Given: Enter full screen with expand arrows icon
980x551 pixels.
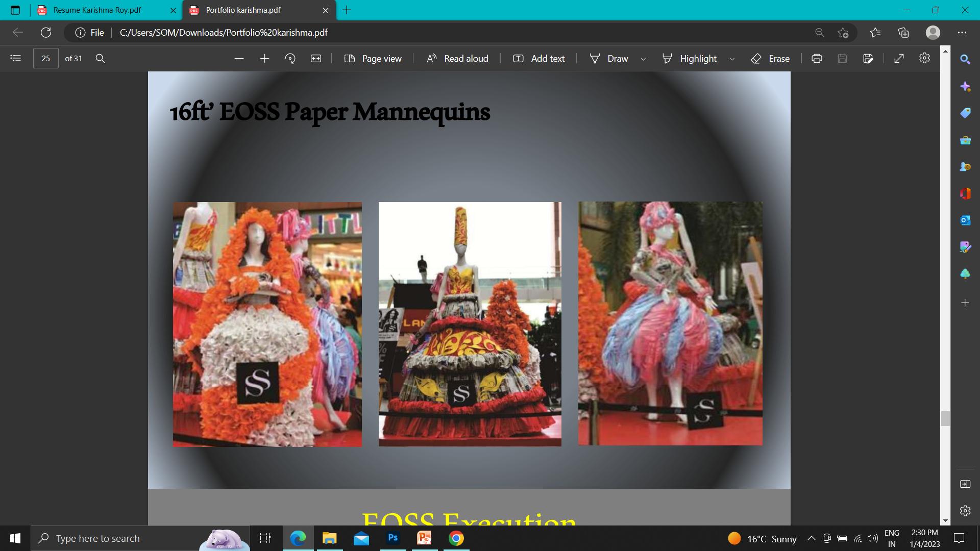Looking at the screenshot, I should tap(899, 59).
